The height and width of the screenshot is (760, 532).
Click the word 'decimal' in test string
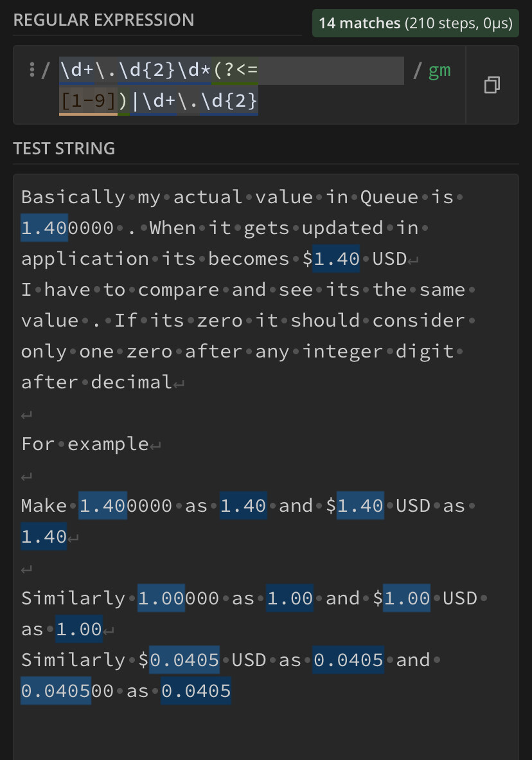(131, 383)
